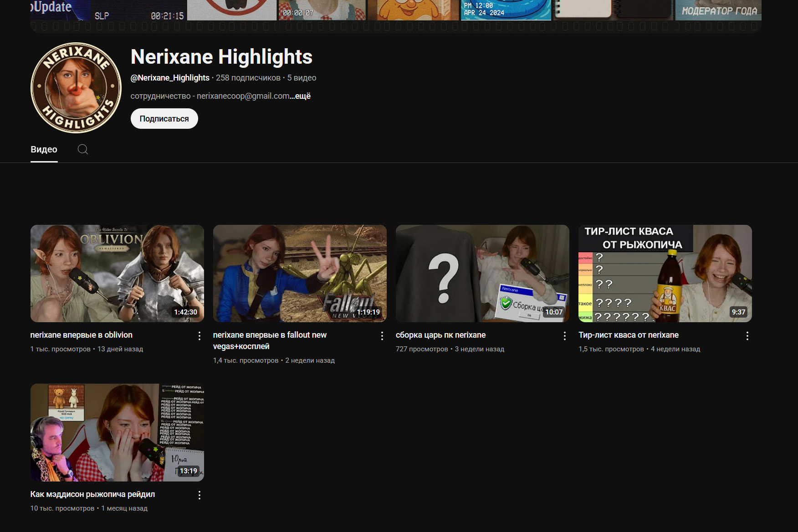The width and height of the screenshot is (798, 532).
Task: Select the Видео tab
Action: click(44, 149)
